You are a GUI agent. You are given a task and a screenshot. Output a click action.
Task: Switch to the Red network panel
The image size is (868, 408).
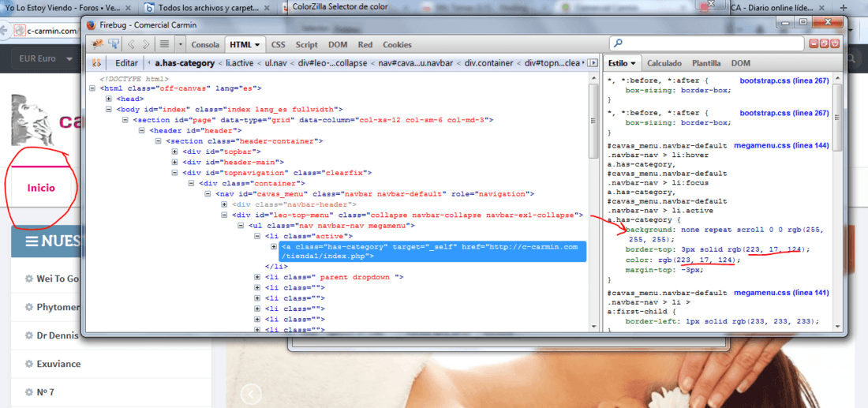(365, 45)
